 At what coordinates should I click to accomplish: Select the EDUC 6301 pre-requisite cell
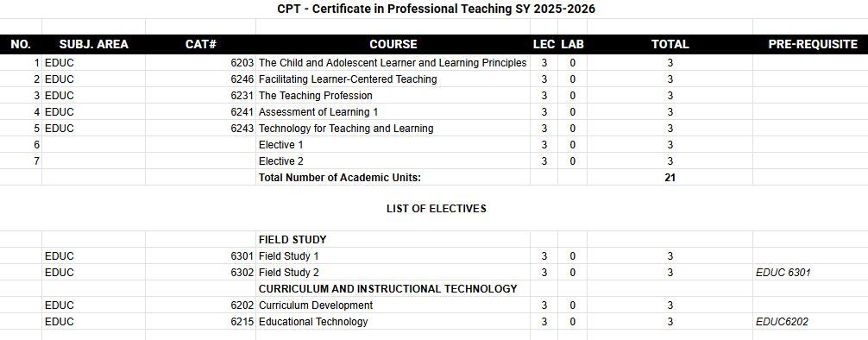(810, 273)
